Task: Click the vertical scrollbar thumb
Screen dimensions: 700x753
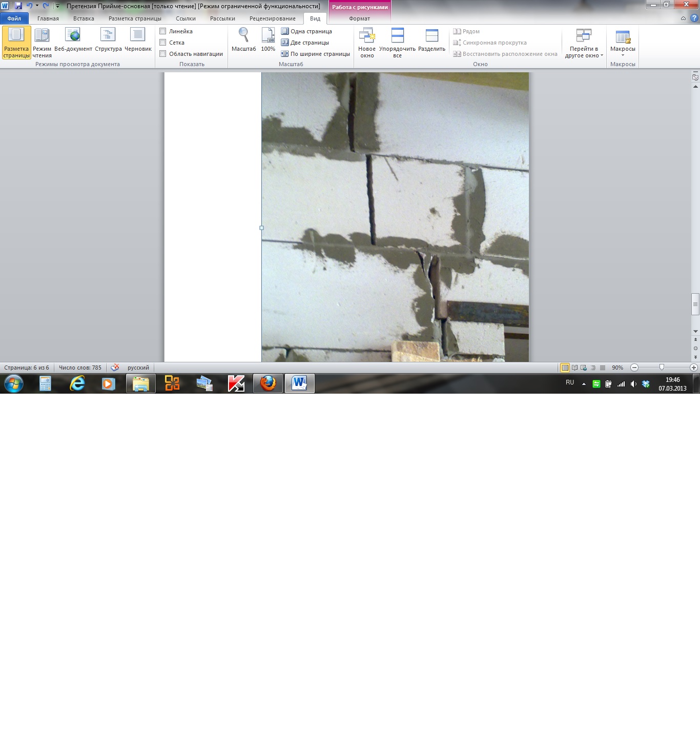Action: pyautogui.click(x=695, y=304)
